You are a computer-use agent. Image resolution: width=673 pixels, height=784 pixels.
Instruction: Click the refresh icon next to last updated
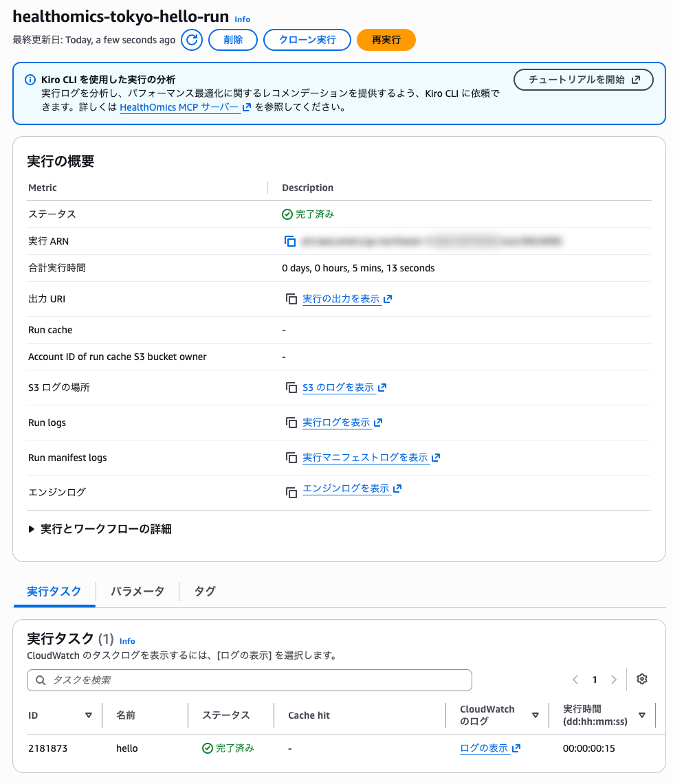click(x=192, y=40)
